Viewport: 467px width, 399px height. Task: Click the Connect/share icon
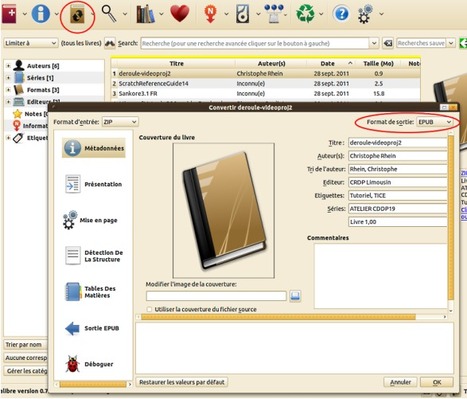274,14
